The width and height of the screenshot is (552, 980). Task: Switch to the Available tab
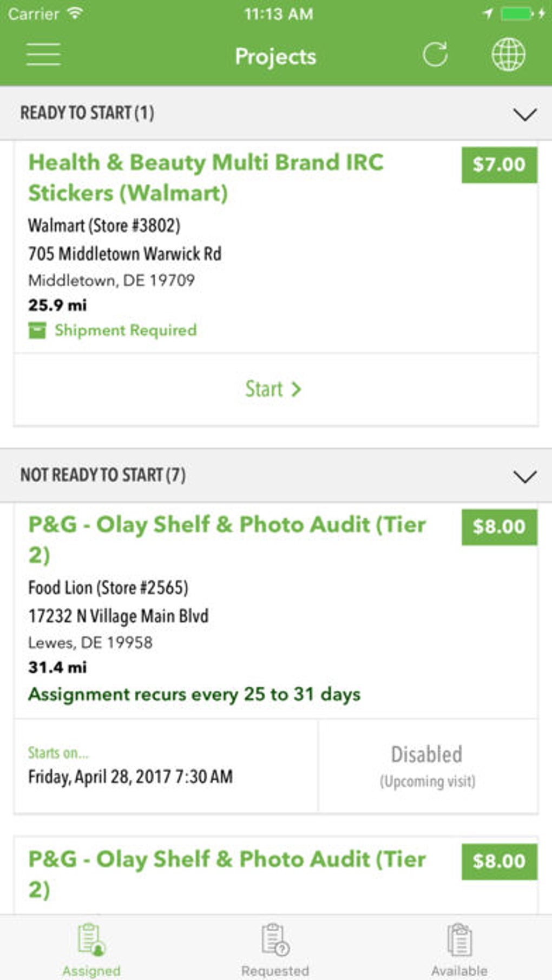pos(459,970)
